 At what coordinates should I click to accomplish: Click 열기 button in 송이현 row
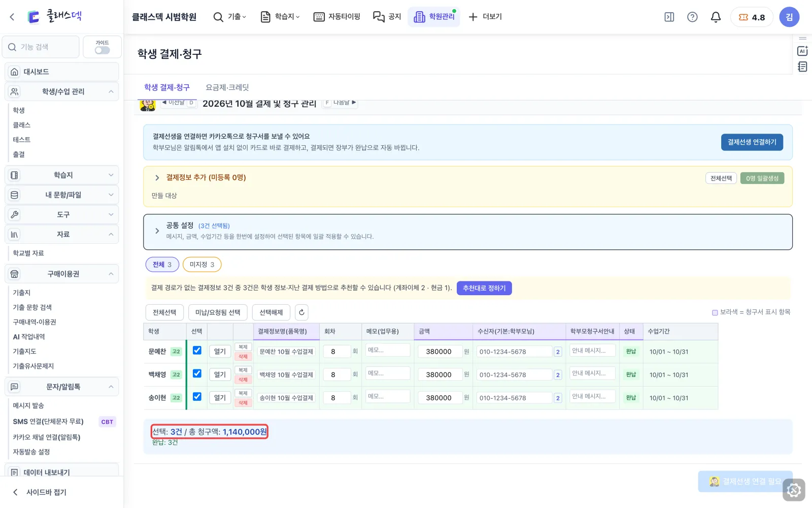[x=220, y=398]
